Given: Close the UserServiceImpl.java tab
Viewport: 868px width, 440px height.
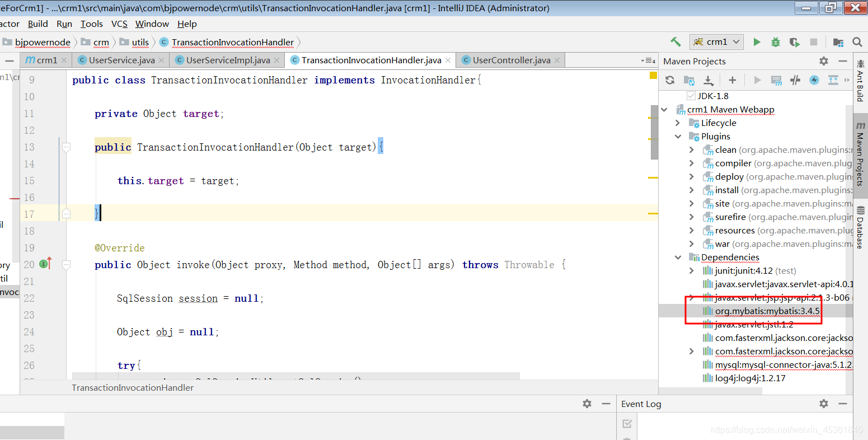Looking at the screenshot, I should point(277,60).
